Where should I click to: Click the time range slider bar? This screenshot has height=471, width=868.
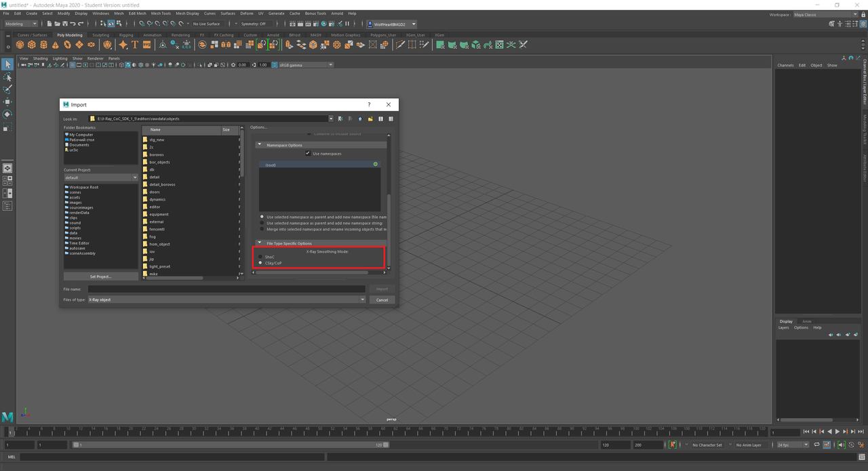(230, 445)
